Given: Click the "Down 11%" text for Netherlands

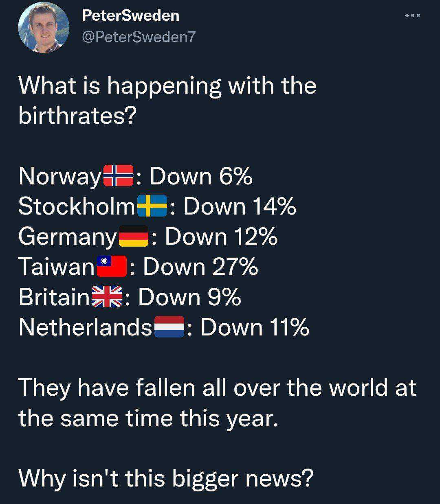Looking at the screenshot, I should pyautogui.click(x=255, y=327).
